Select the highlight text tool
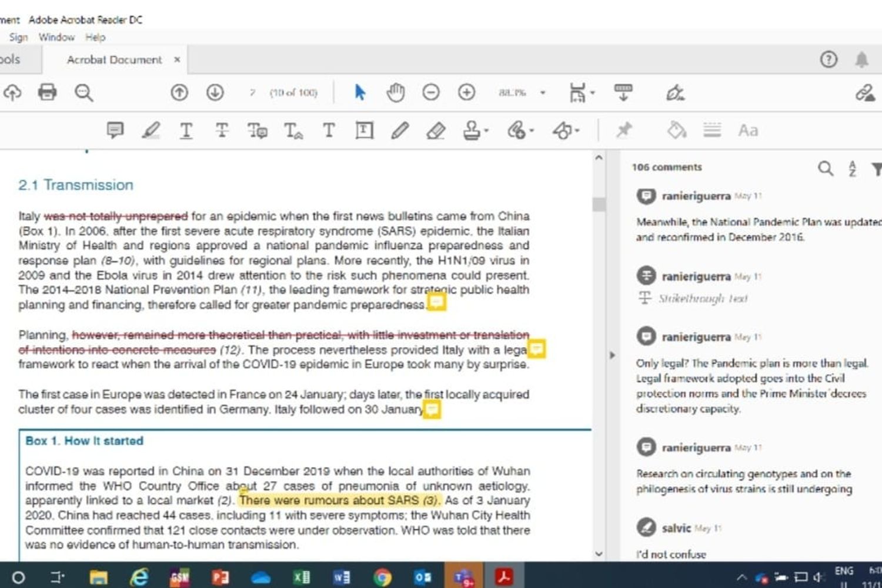Image resolution: width=882 pixels, height=588 pixels. 151,130
